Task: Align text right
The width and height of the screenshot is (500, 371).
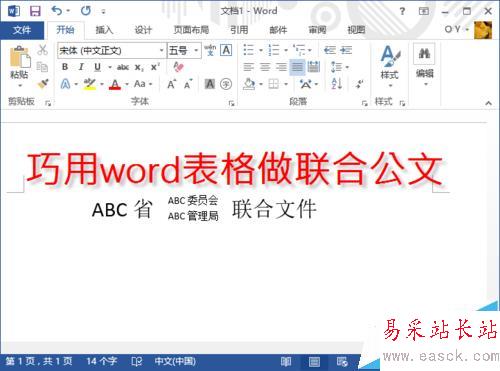Action: [281, 67]
